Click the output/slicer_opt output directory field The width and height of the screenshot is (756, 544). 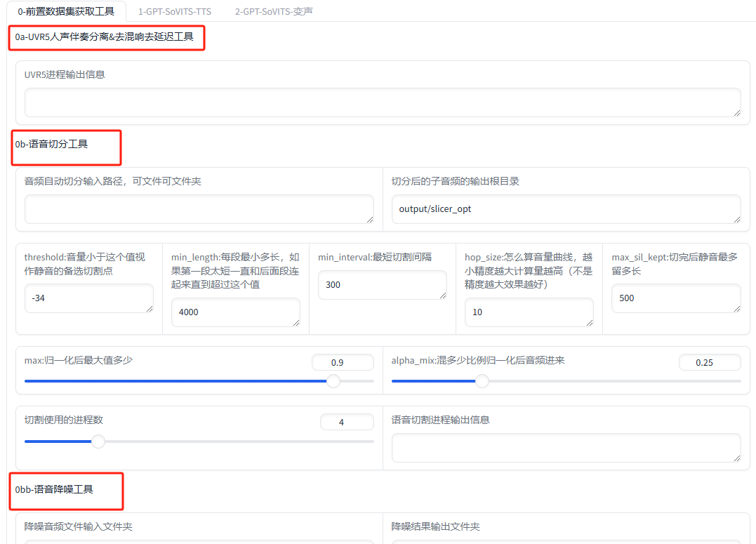click(x=566, y=209)
